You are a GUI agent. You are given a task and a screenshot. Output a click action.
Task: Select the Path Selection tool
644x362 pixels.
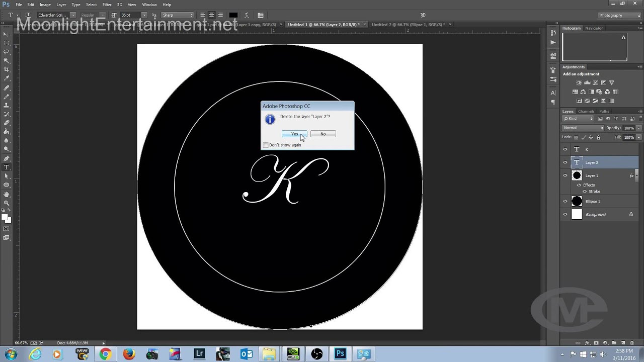pos(6,176)
